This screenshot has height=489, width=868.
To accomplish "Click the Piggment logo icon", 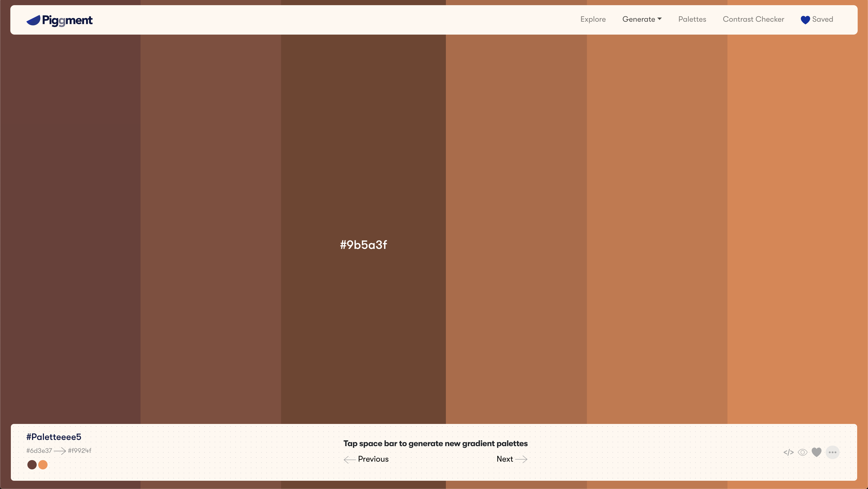I will point(33,20).
